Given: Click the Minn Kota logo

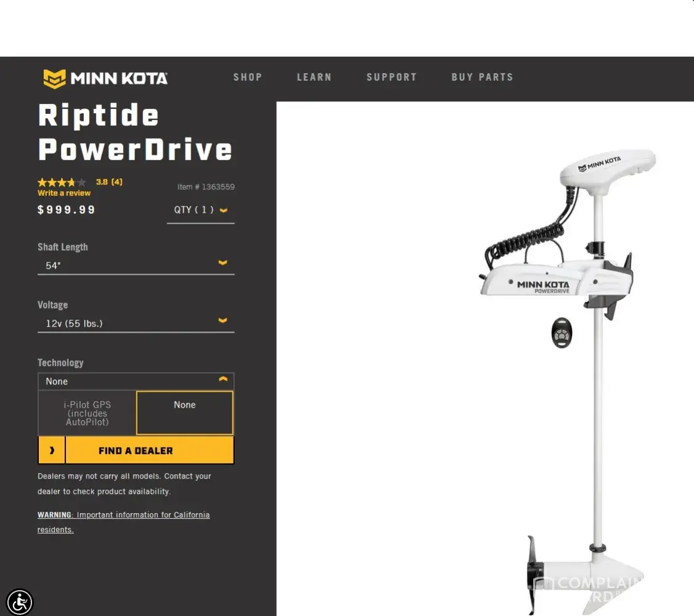Looking at the screenshot, I should point(105,78).
